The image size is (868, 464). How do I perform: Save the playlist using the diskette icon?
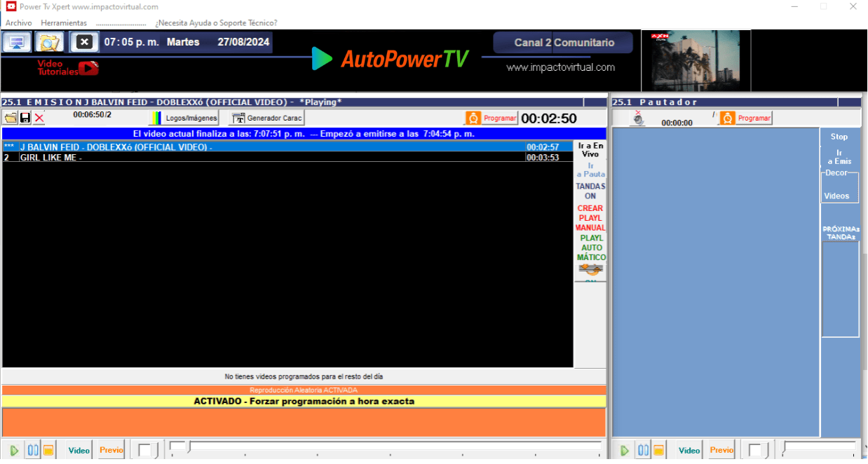pyautogui.click(x=25, y=118)
